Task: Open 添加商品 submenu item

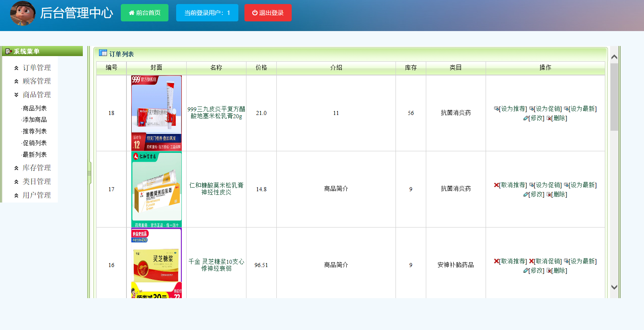Action: point(34,120)
